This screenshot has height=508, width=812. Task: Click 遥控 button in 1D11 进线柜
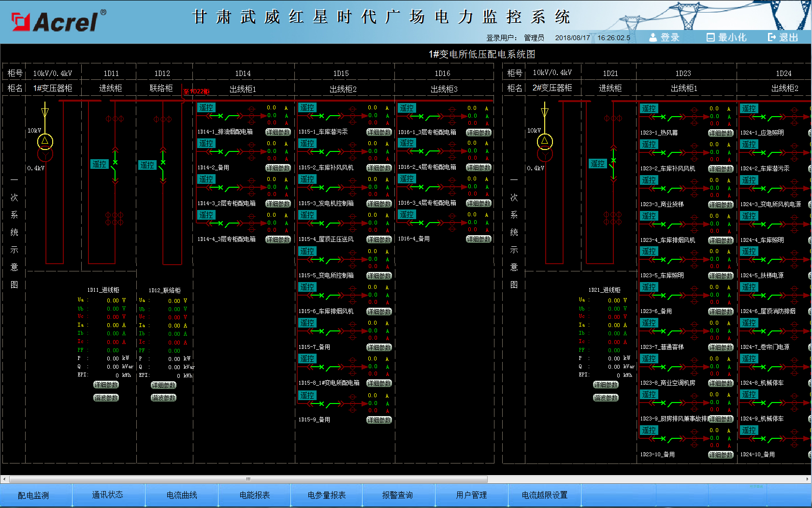click(100, 164)
